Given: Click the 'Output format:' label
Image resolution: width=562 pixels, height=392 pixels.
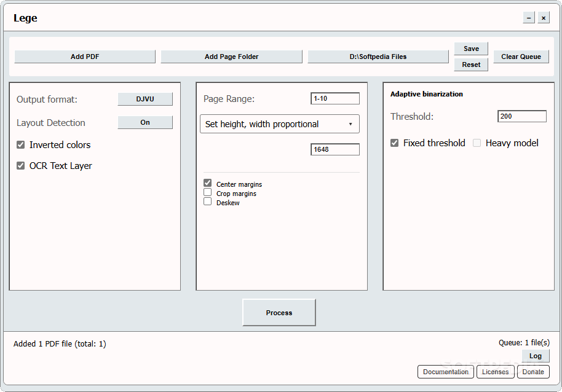Looking at the screenshot, I should tap(47, 99).
